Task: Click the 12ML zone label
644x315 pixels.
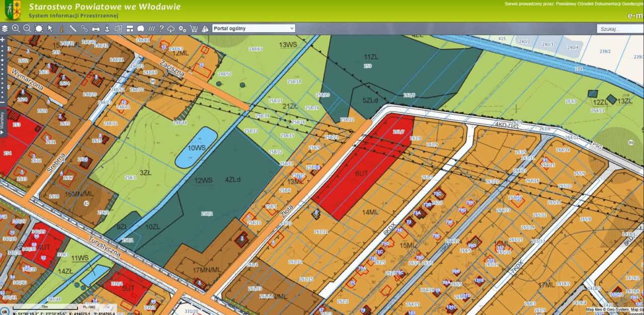Action: [x=180, y=52]
